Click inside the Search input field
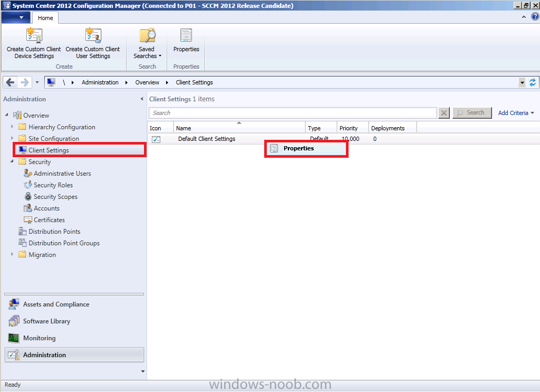This screenshot has width=540, height=392. click(293, 112)
